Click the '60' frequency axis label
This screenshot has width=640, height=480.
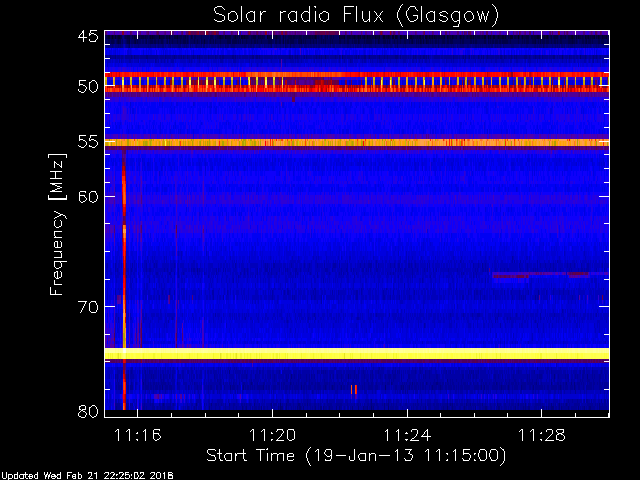point(88,196)
